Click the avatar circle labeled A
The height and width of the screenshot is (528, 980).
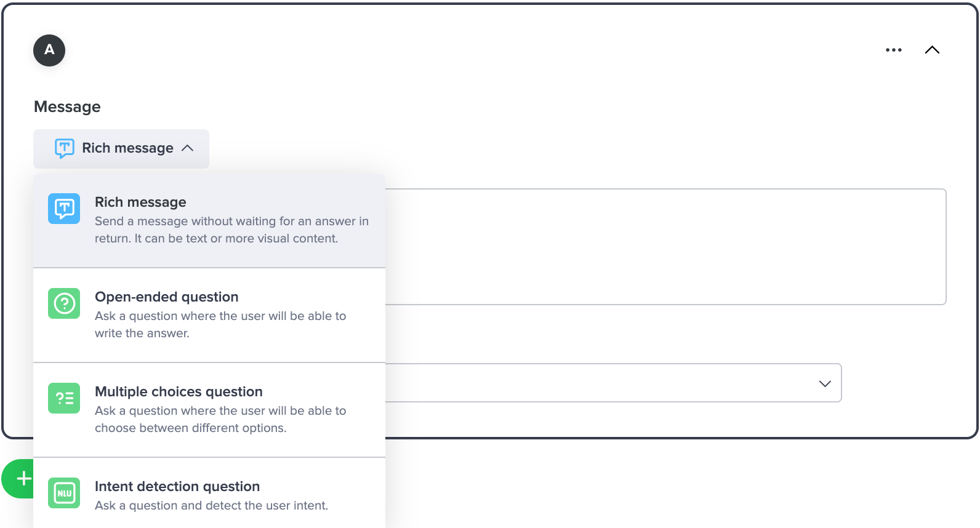point(49,50)
